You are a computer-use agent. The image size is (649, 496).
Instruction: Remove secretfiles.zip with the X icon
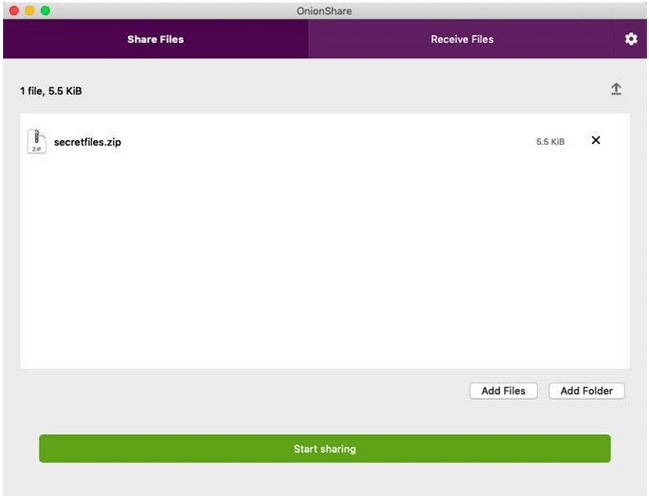point(596,141)
